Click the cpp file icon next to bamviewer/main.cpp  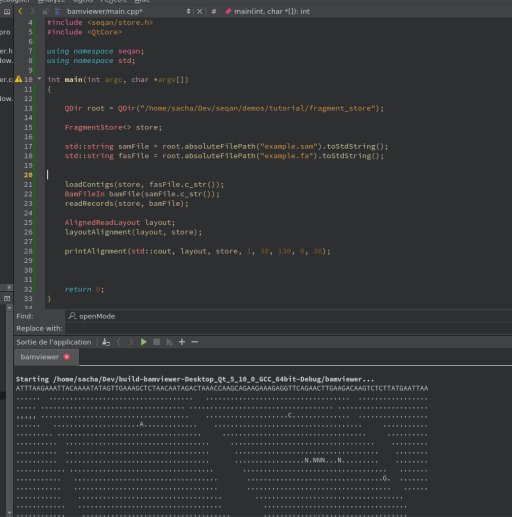(x=58, y=12)
